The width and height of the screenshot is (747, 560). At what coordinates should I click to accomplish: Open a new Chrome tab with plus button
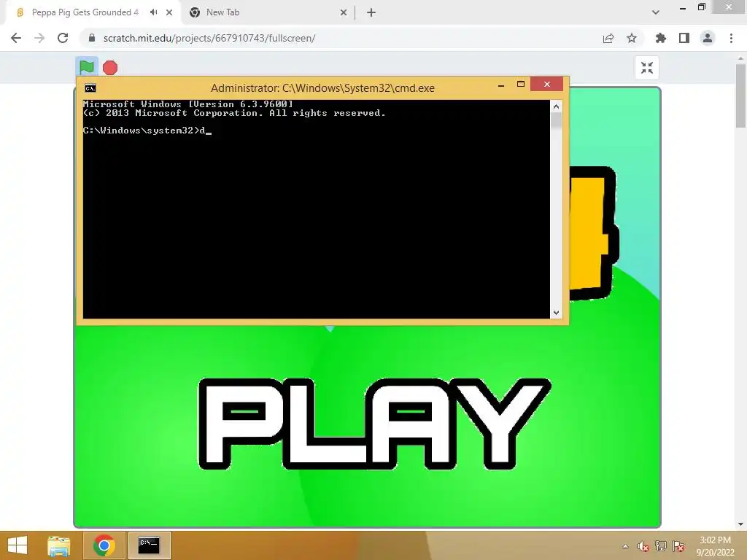point(371,12)
